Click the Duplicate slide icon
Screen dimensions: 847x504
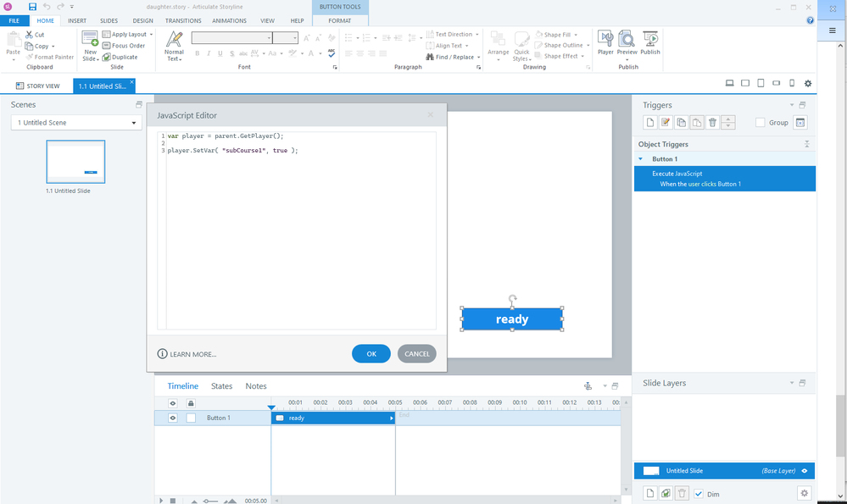pos(107,58)
